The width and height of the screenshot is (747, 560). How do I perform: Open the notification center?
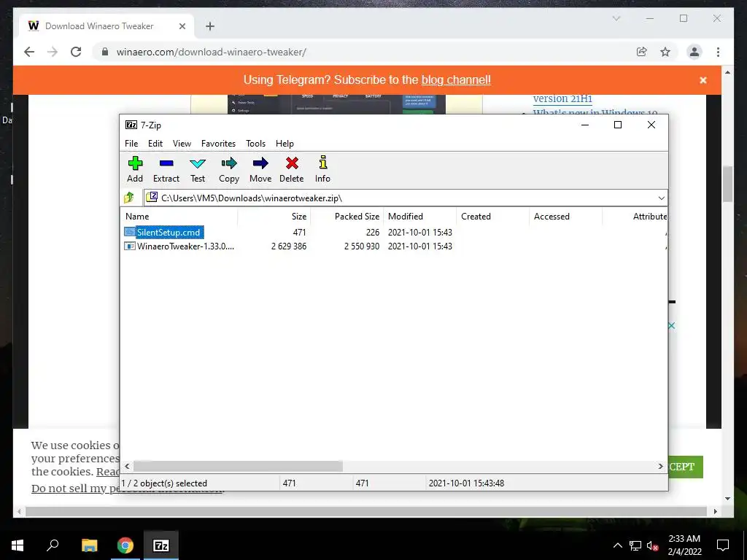tap(723, 545)
